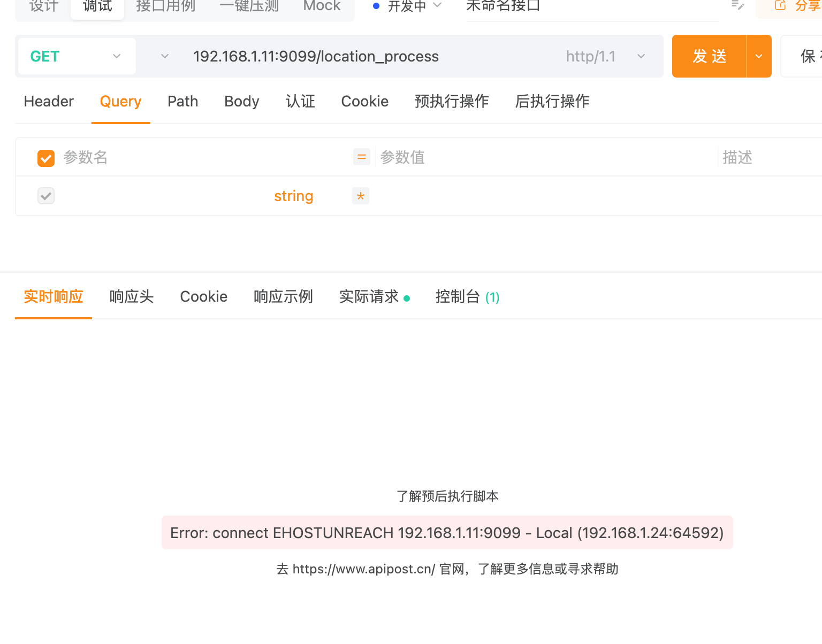
Task: Open the 认证 tab
Action: point(300,101)
